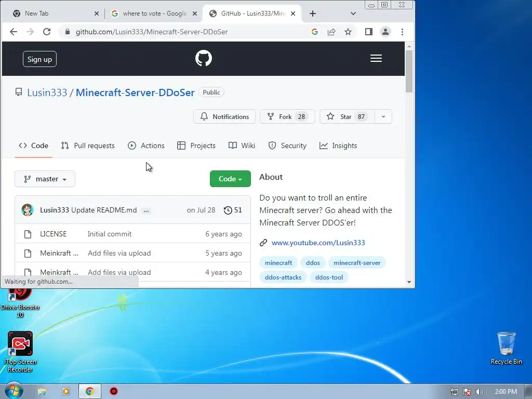532x399 pixels.
Task: View the 51 commits history
Action: point(233,210)
